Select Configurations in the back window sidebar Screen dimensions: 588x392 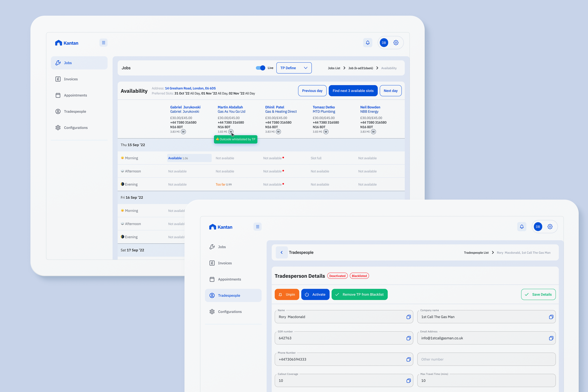[x=79, y=128]
